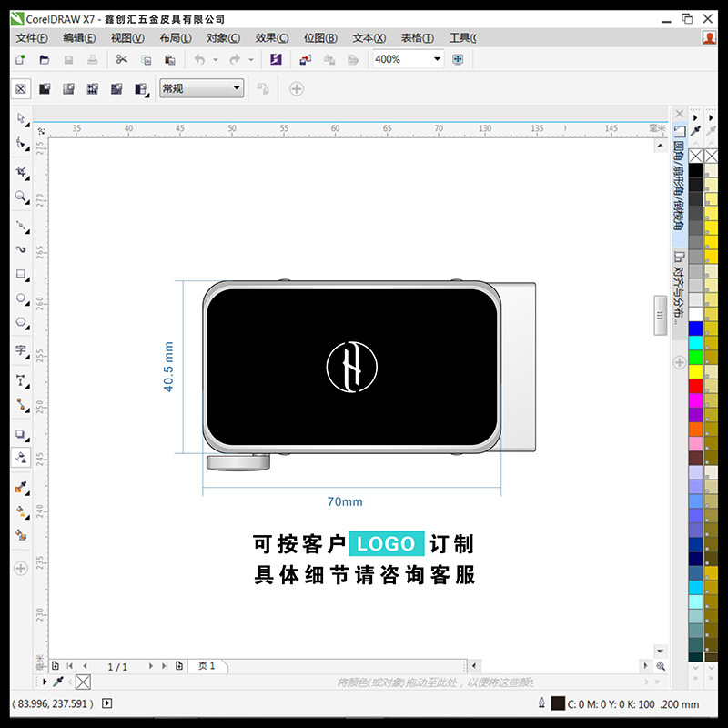Click the Cut scissors icon
Viewport: 728px width, 728px height.
coord(122,59)
